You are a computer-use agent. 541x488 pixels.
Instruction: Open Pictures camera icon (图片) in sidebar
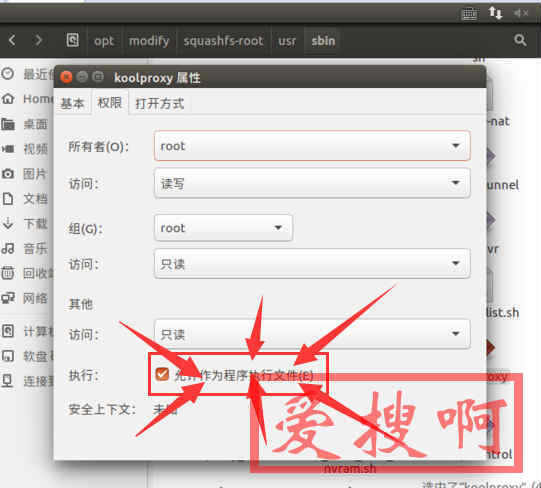(x=8, y=174)
